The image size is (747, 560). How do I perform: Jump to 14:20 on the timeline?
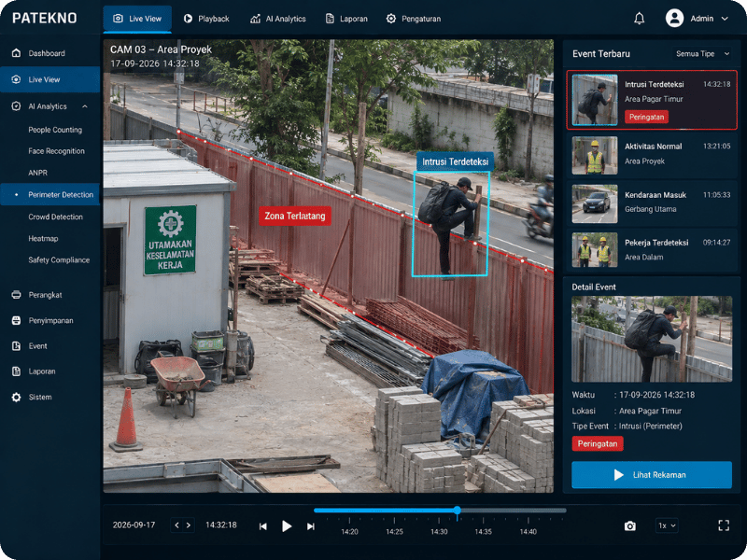(349, 531)
